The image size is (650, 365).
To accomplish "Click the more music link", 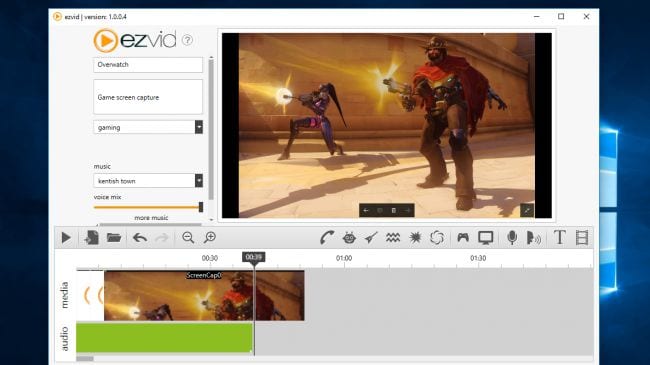I will click(151, 218).
